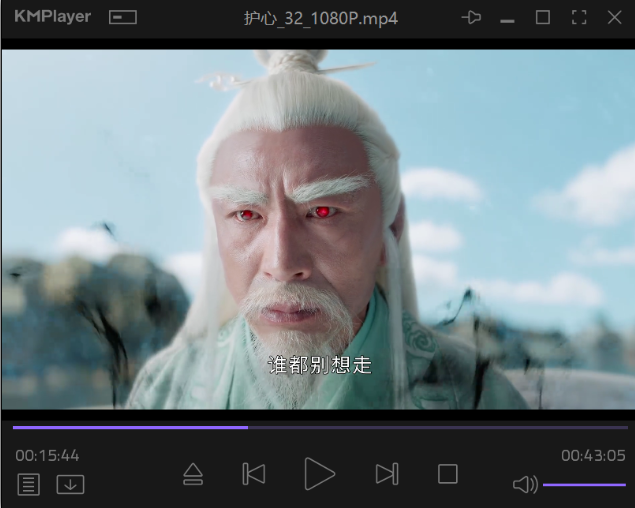Image resolution: width=635 pixels, height=508 pixels.
Task: Toggle the total duration display 00:43:05
Action: (593, 455)
